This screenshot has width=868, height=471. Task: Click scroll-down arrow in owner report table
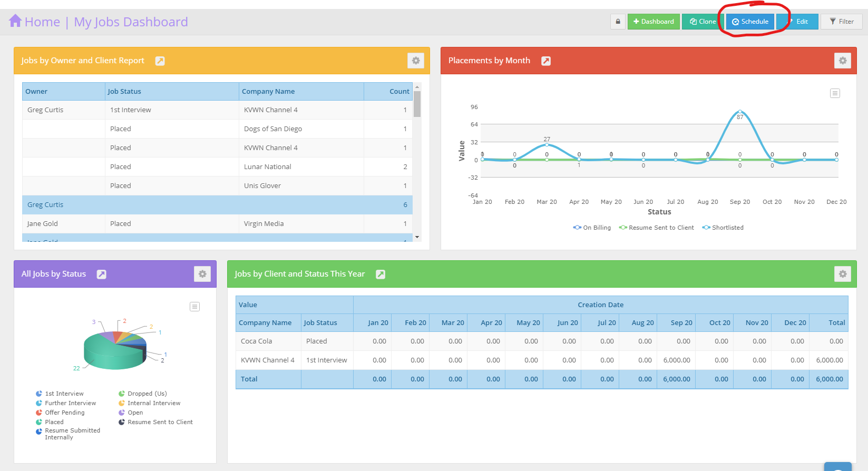tap(417, 237)
